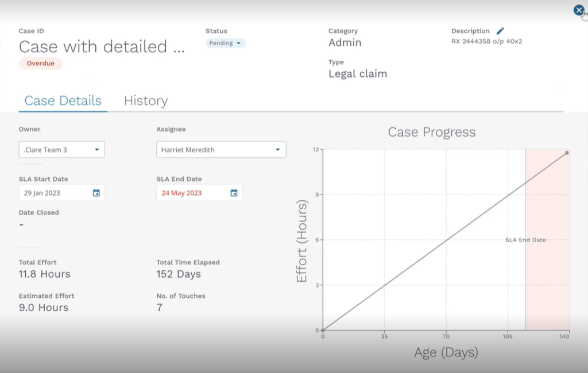The height and width of the screenshot is (373, 588).
Task: Click the Estimated Effort value 9.0 Hours
Action: (x=44, y=308)
